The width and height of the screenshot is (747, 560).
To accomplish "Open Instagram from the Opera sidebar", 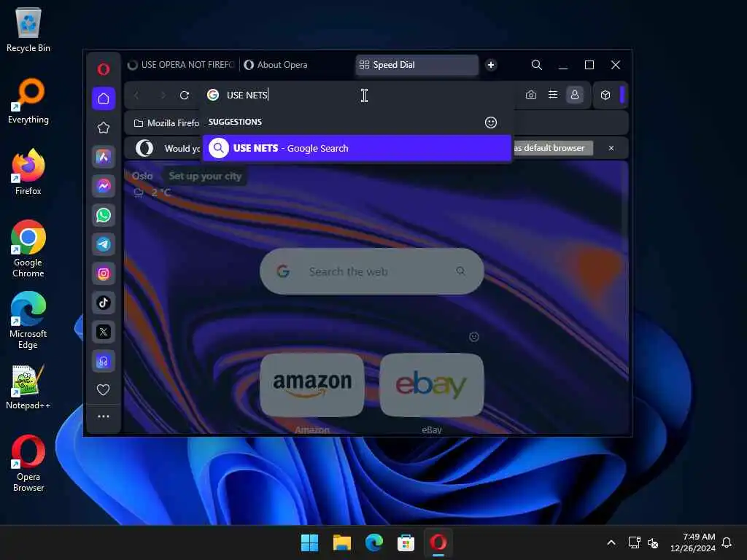I will pyautogui.click(x=104, y=273).
